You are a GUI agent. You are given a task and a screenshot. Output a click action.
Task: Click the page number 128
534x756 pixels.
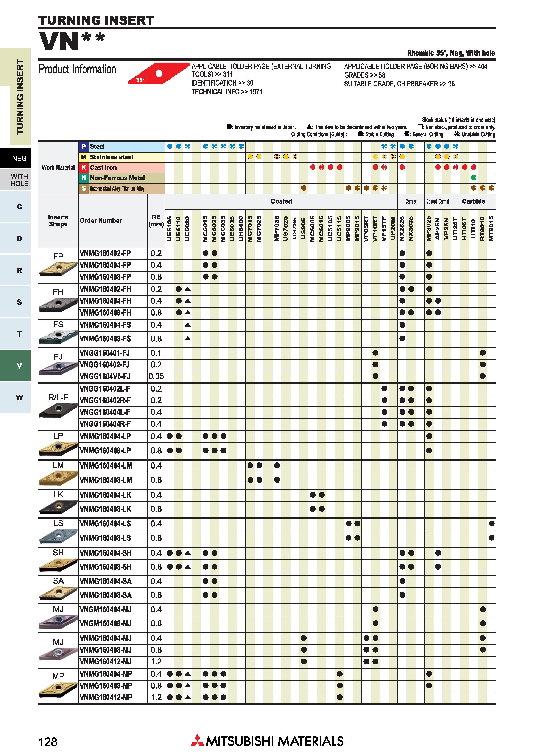point(48,742)
